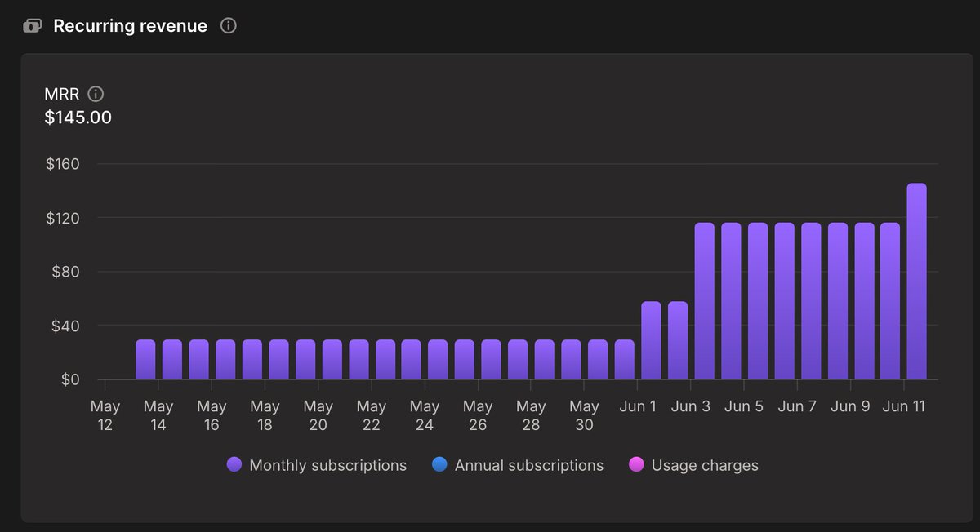This screenshot has height=532, width=980.
Task: Toggle Usage charges legend item
Action: pyautogui.click(x=693, y=465)
